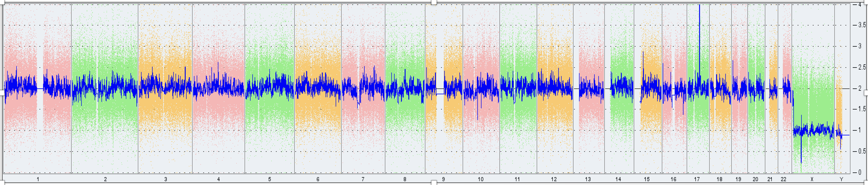Image resolution: width=868 pixels, height=185 pixels.
Task: Click copy number value 4 on y-axis
Action: coord(860,4)
